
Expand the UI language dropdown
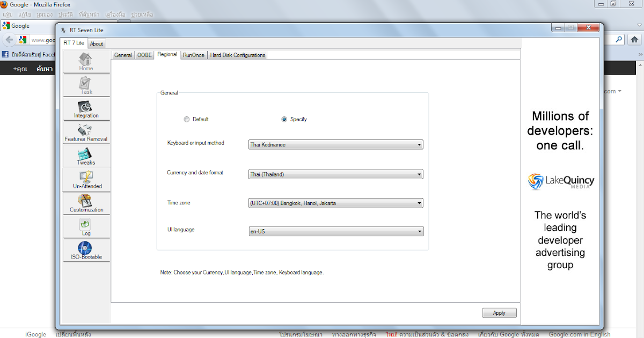click(x=336, y=231)
